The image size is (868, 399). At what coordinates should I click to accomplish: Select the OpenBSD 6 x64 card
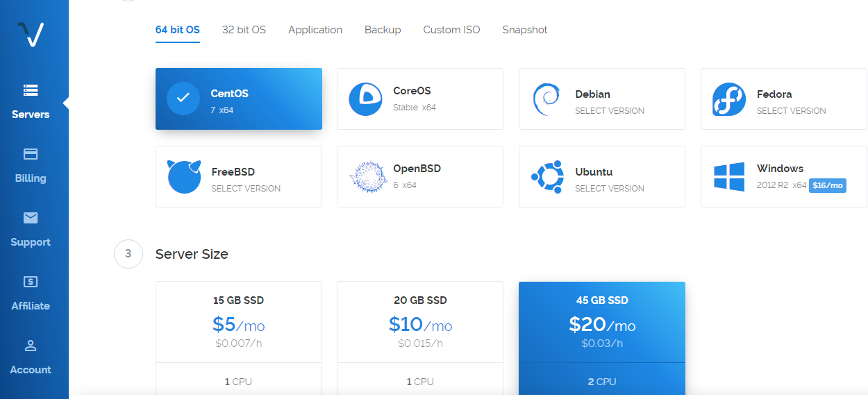coord(420,176)
